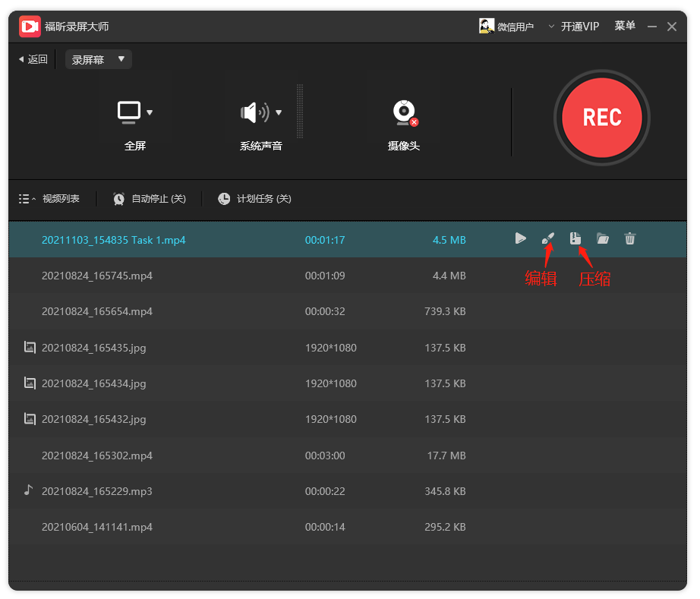The height and width of the screenshot is (599, 700).
Task: Open dropdown arrow beside full screen icon
Action: 150,113
